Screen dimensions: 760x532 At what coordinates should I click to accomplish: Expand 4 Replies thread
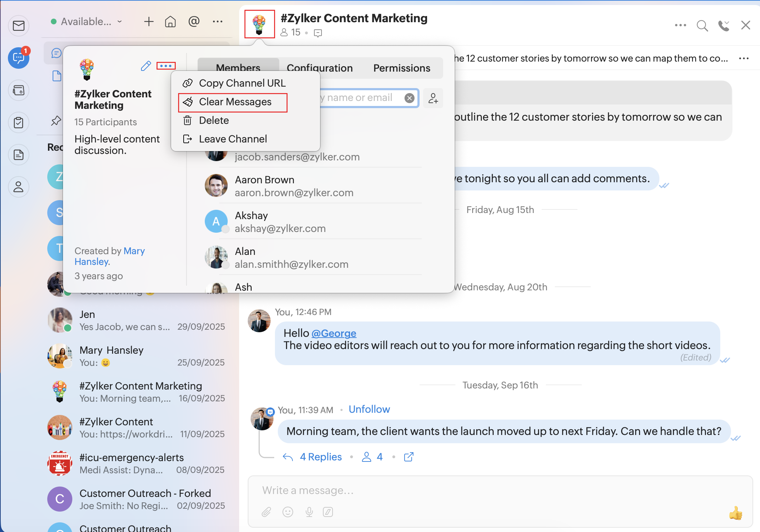pos(320,457)
